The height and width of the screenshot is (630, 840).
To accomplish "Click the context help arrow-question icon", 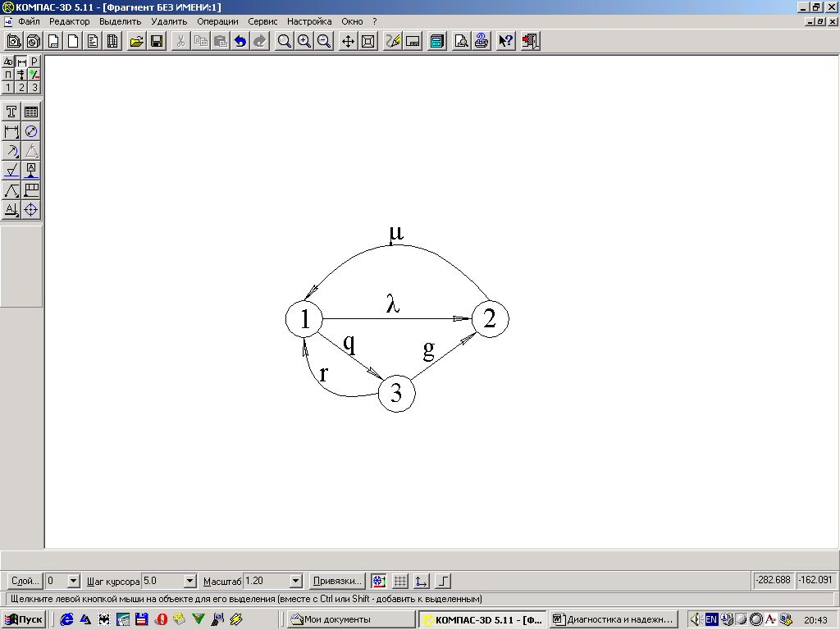I will tap(505, 41).
